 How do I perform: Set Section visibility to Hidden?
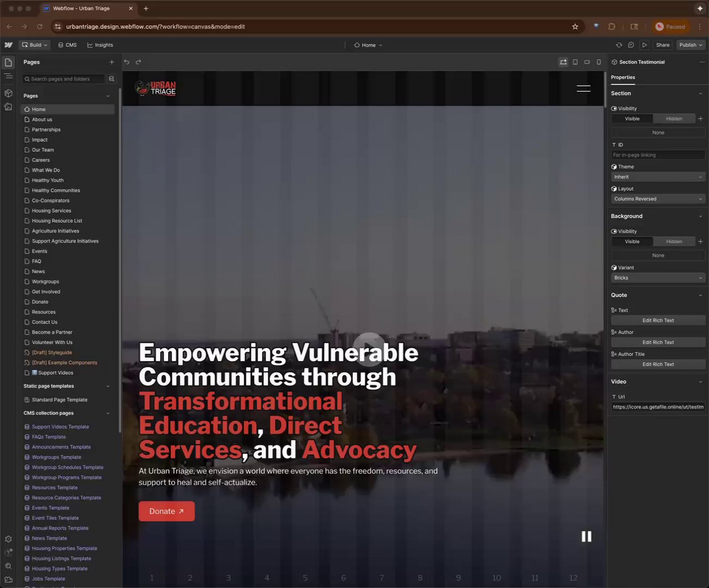click(674, 118)
